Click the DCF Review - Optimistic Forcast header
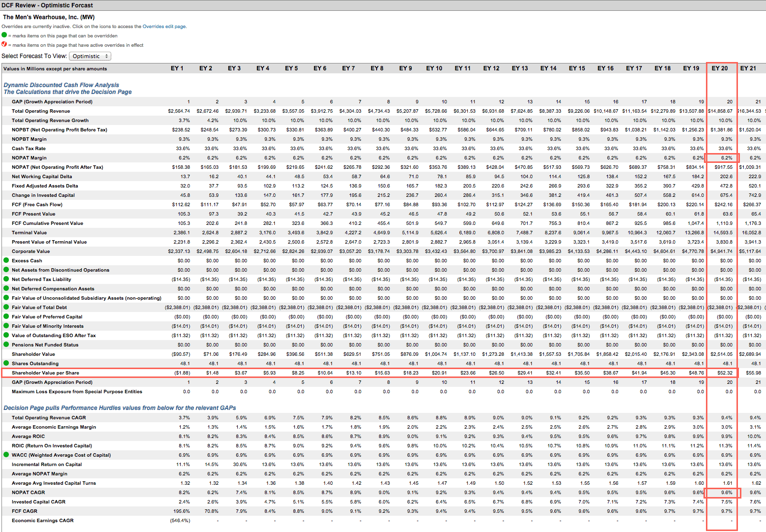The height and width of the screenshot is (532, 766). pyautogui.click(x=48, y=5)
